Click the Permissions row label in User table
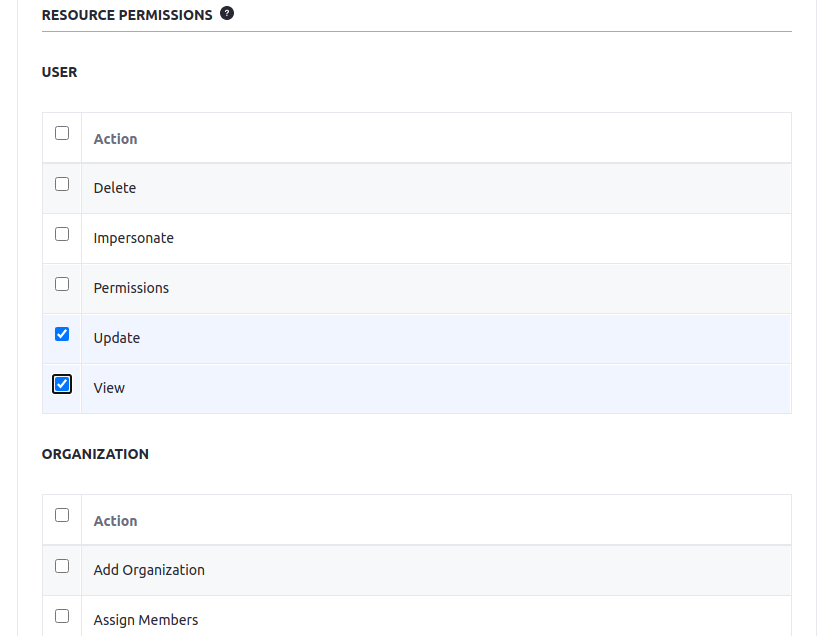 pyautogui.click(x=131, y=288)
